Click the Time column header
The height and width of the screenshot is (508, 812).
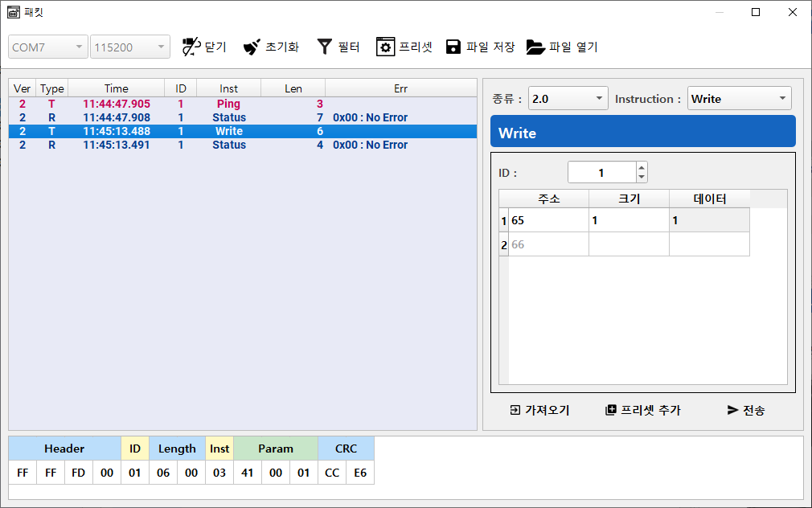pos(116,88)
